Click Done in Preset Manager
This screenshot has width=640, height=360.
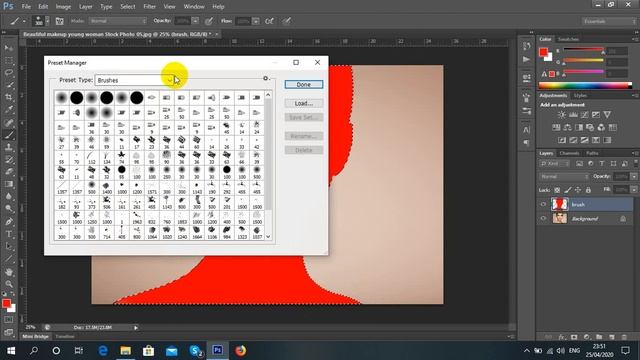(x=304, y=84)
